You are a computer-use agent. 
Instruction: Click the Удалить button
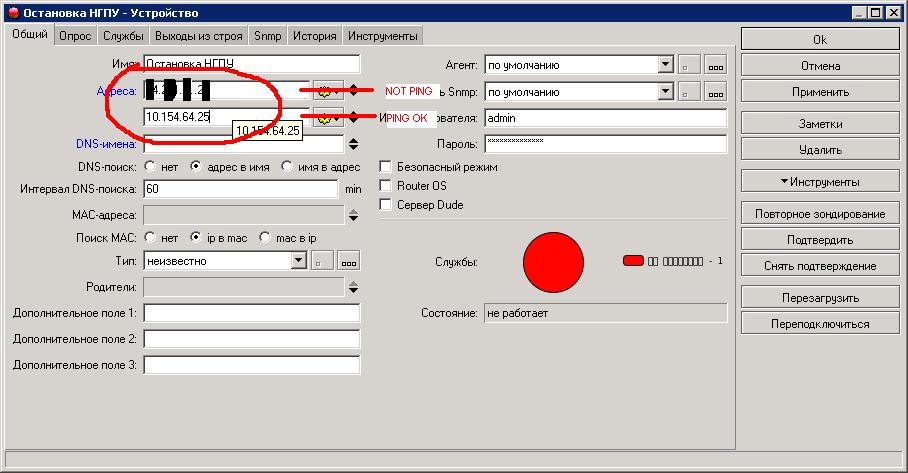click(x=820, y=149)
